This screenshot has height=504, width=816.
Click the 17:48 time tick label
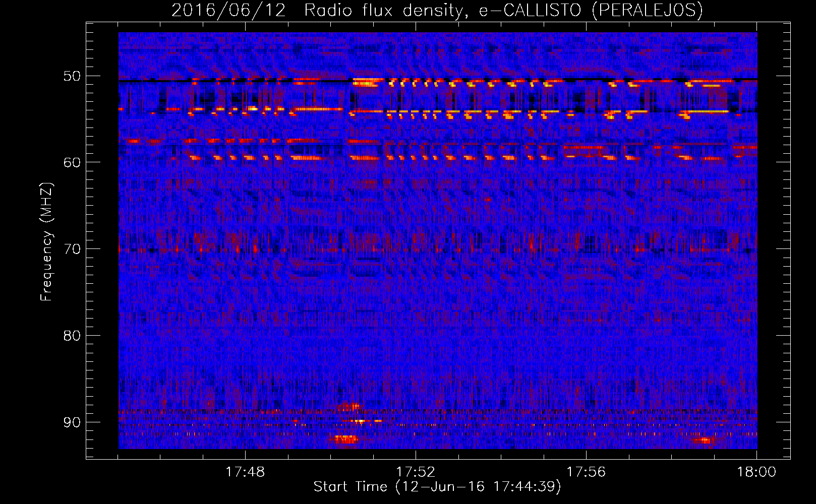click(x=245, y=472)
